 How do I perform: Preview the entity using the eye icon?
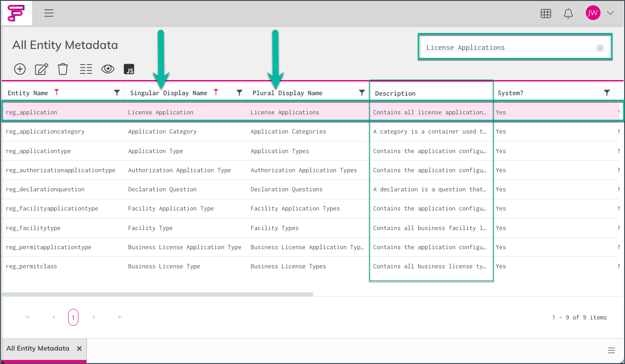107,69
